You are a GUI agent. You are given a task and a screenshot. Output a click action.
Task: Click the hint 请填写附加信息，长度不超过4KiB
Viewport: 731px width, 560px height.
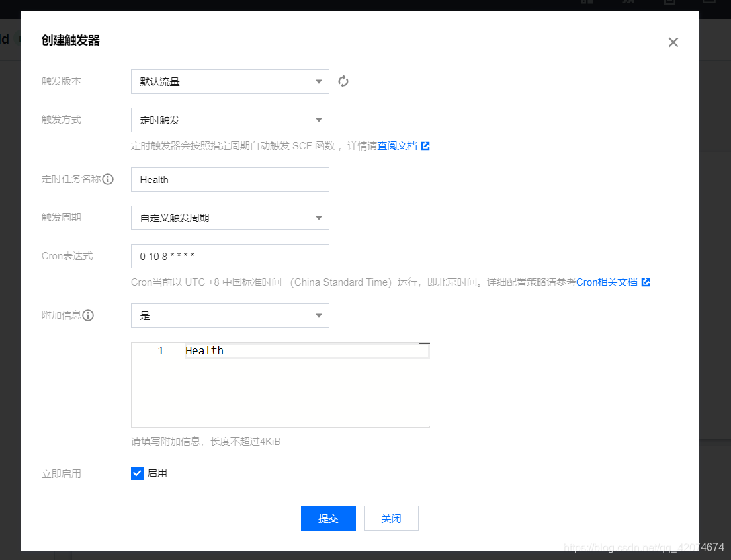[206, 442]
